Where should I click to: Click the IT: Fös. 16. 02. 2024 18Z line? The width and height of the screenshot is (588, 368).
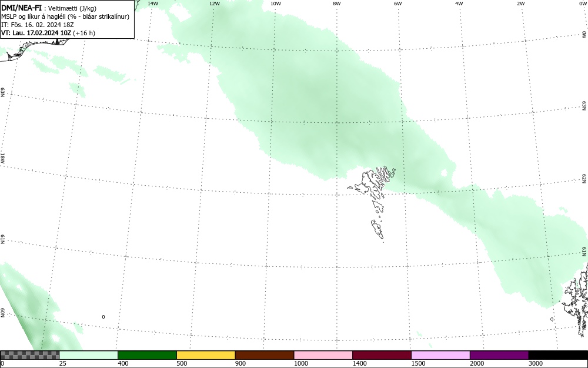[x=38, y=25]
